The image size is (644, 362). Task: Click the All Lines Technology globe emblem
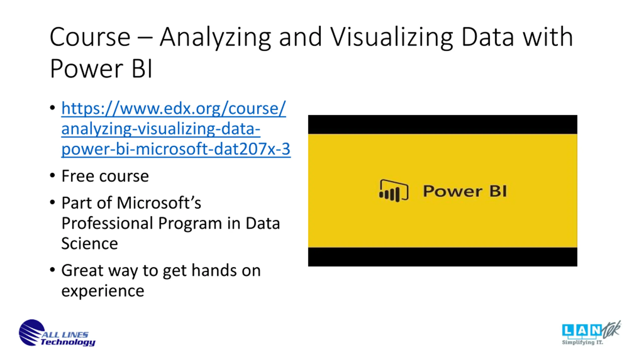[31, 333]
